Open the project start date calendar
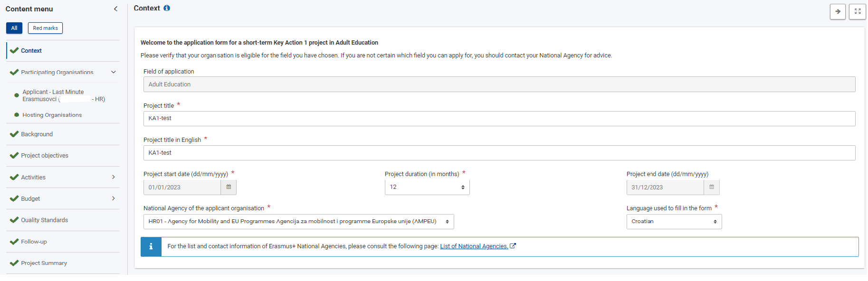Viewport: 868px width, 281px height. [x=229, y=187]
